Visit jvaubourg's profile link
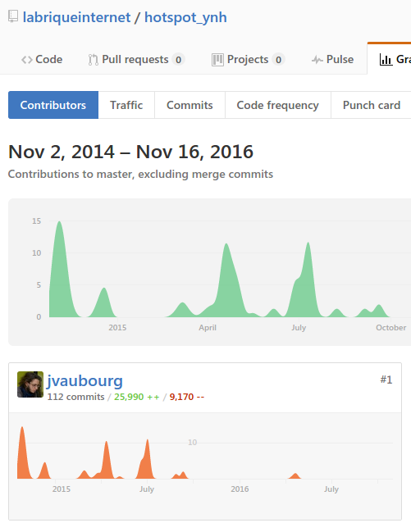The image size is (411, 532). pos(84,380)
